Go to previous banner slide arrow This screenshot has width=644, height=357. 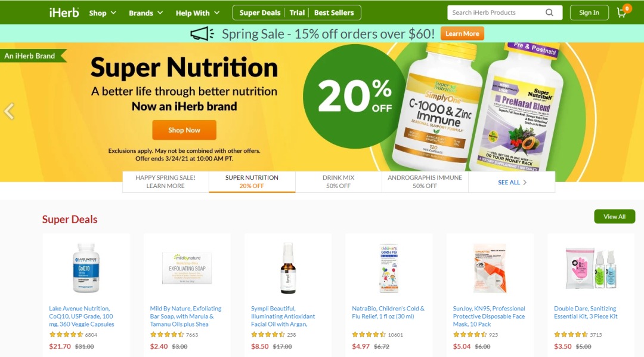[9, 111]
